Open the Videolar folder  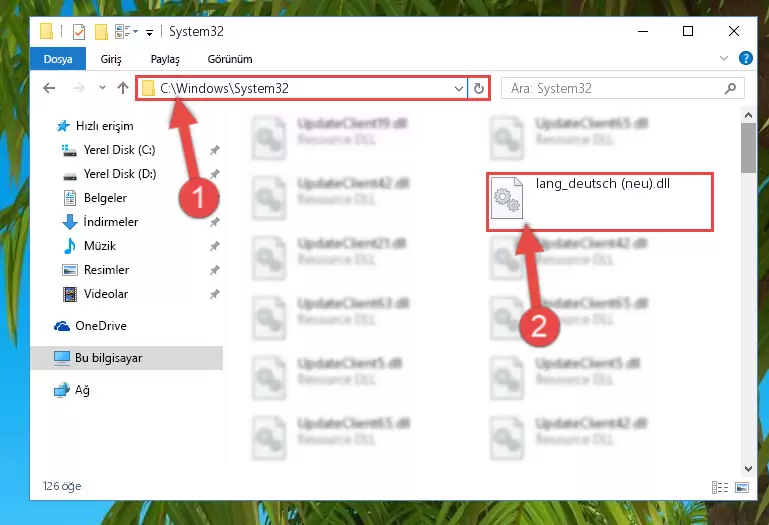[x=106, y=294]
